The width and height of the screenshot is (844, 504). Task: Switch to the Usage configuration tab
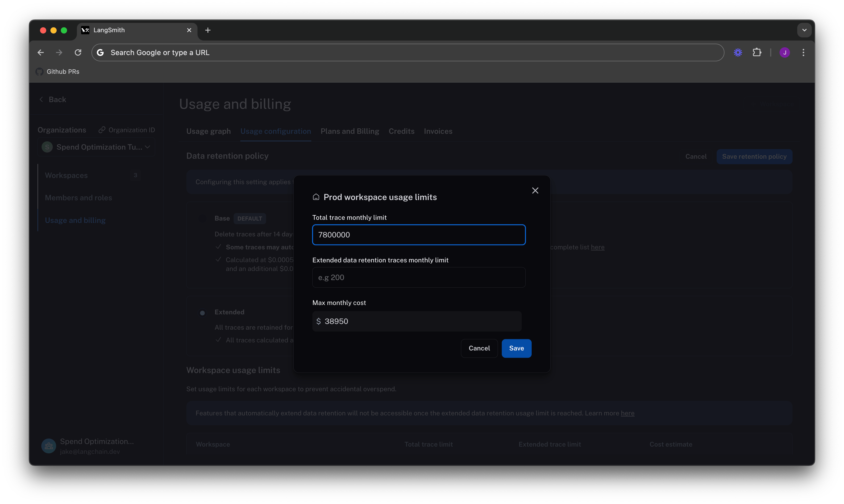coord(275,131)
